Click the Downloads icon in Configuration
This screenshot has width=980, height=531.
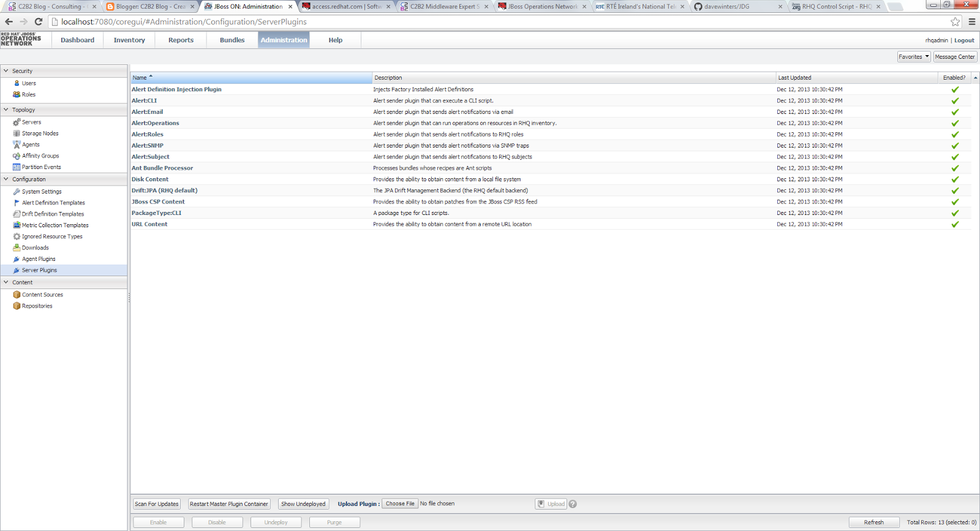pyautogui.click(x=17, y=247)
